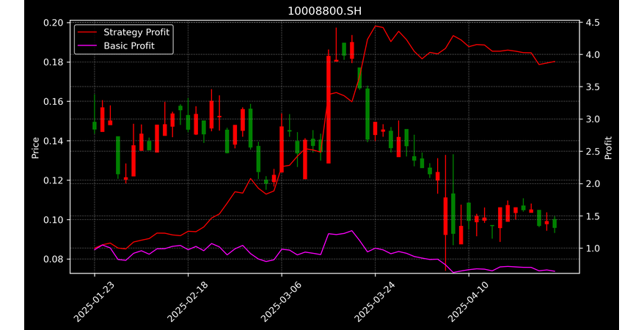
Task: Click the chart title 10008800.SH
Action: 324,11
